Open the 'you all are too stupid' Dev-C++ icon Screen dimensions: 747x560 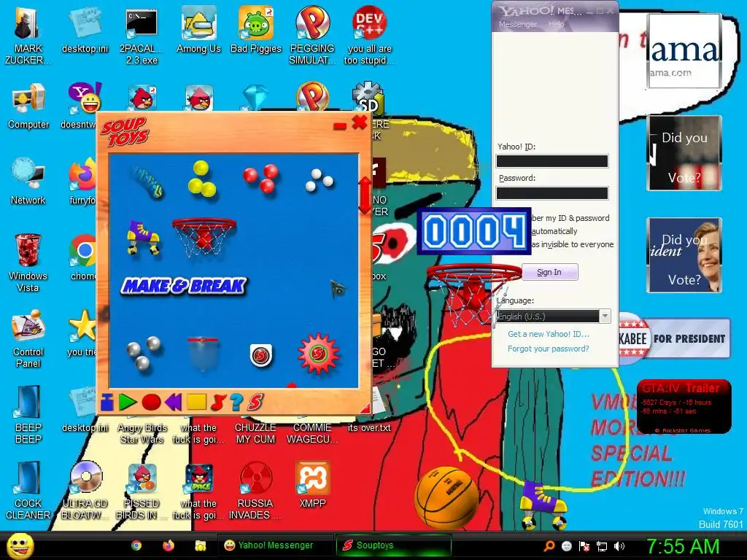click(369, 35)
